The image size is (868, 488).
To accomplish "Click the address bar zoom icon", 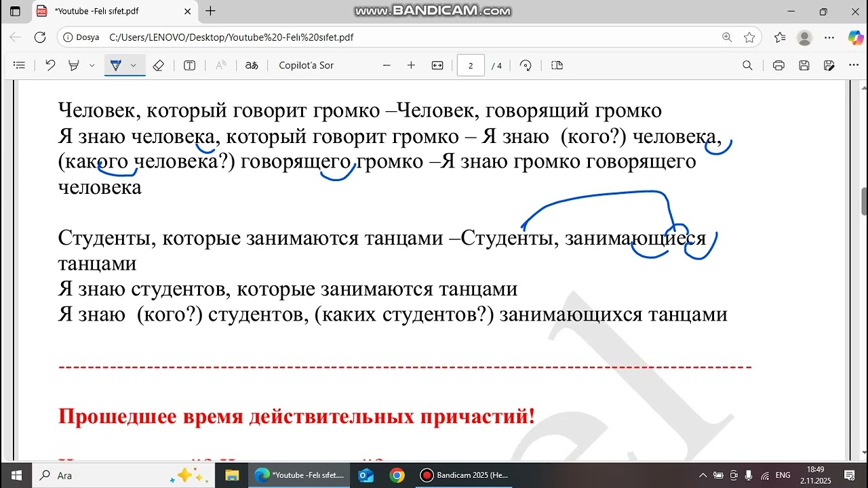I will pos(727,37).
